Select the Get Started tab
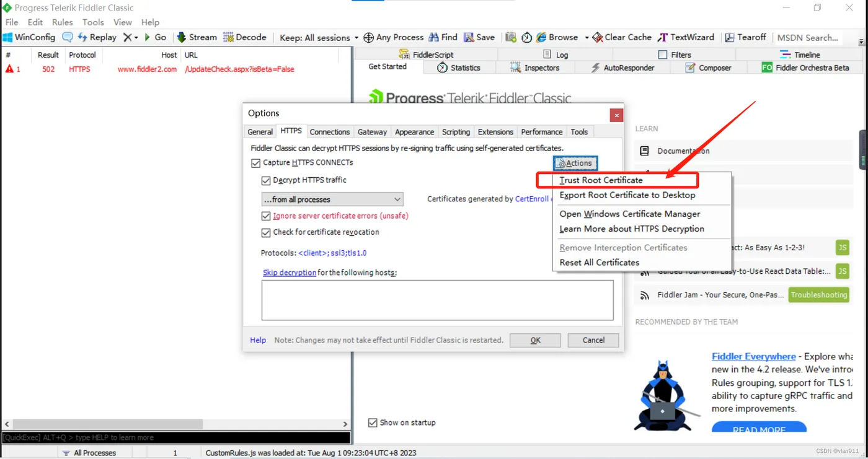The width and height of the screenshot is (868, 459). click(x=387, y=67)
